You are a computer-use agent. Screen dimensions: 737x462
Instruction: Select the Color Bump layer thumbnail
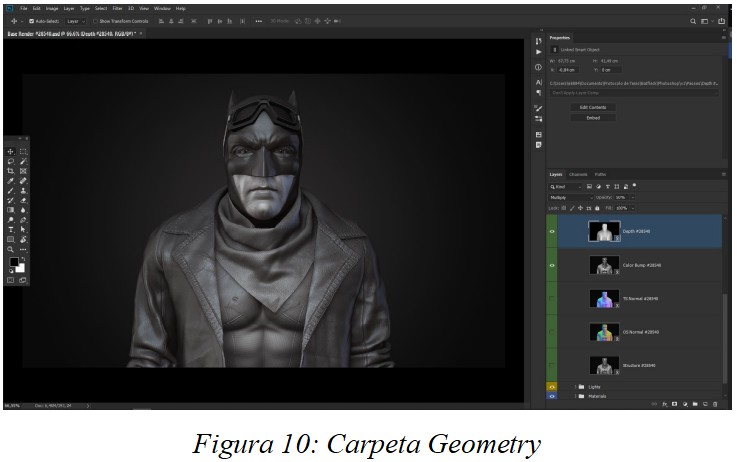[602, 265]
